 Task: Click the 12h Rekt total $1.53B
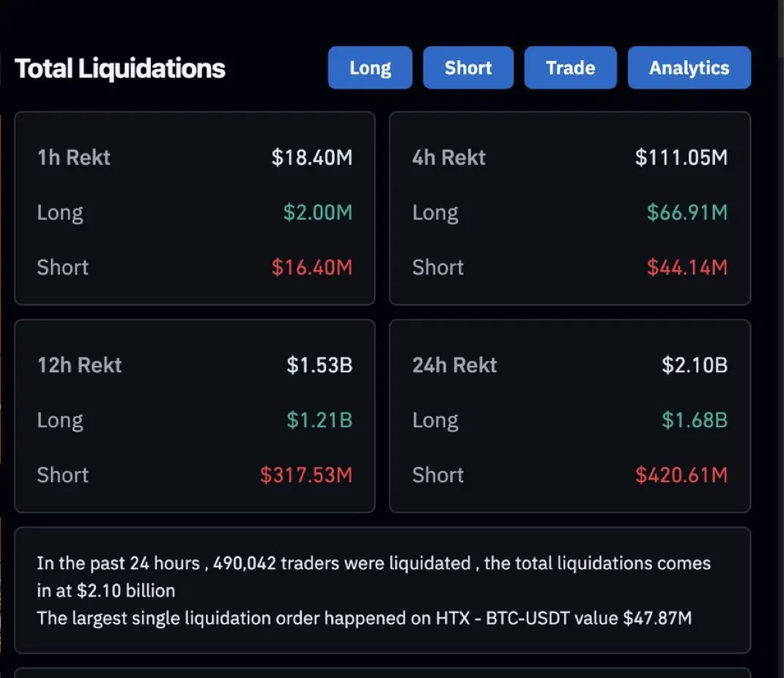click(x=319, y=365)
